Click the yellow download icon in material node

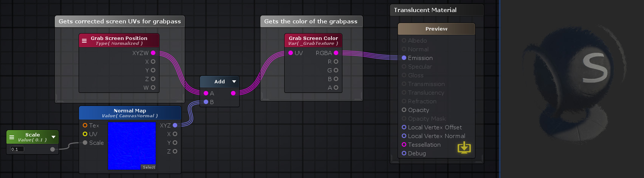click(x=464, y=147)
